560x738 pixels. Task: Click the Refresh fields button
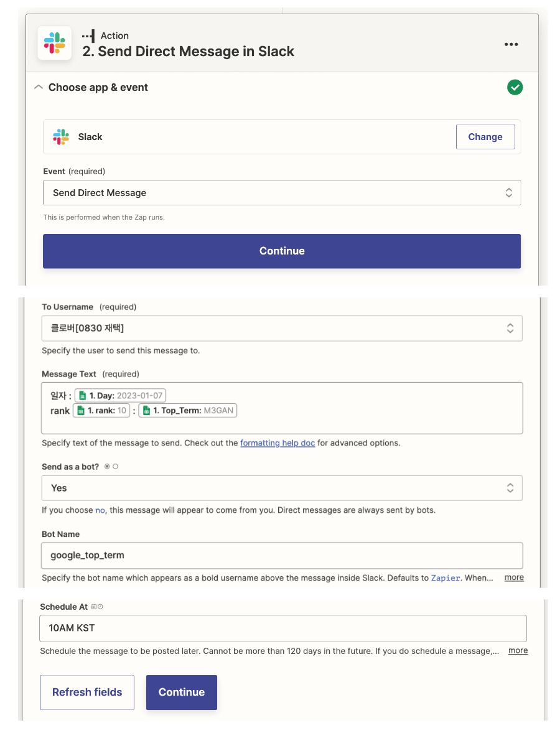pyautogui.click(x=87, y=693)
